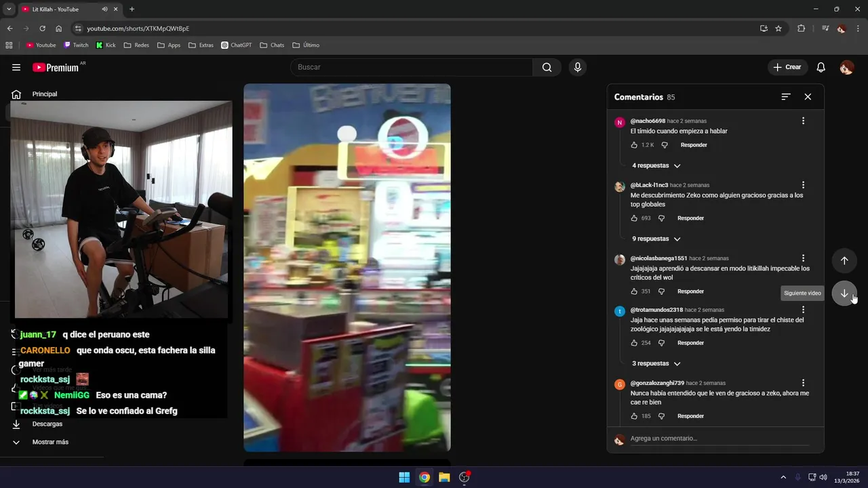This screenshot has height=488, width=868.
Task: Start voice search with the microphone
Action: 578,67
